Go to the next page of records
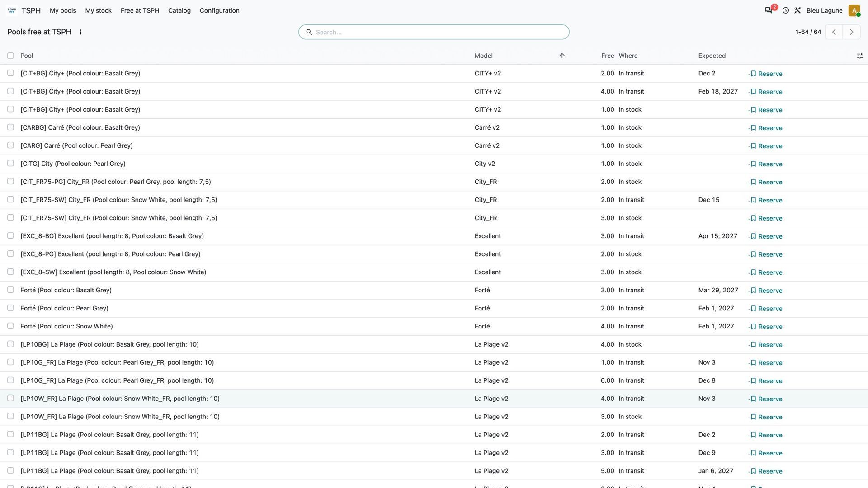 pyautogui.click(x=851, y=32)
